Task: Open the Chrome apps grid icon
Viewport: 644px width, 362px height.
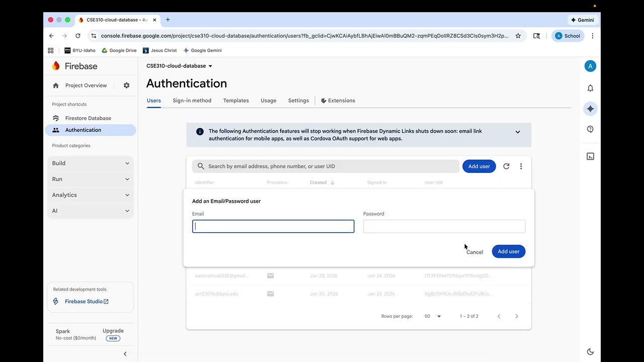Action: coord(50,50)
